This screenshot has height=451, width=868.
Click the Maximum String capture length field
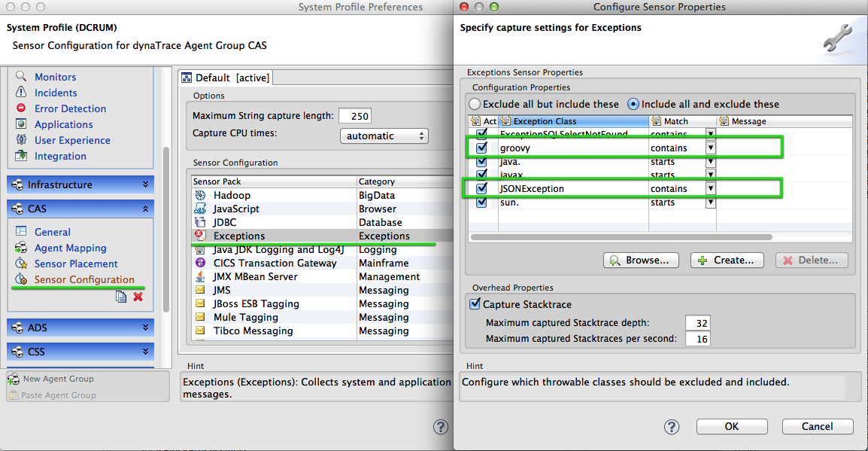[355, 116]
